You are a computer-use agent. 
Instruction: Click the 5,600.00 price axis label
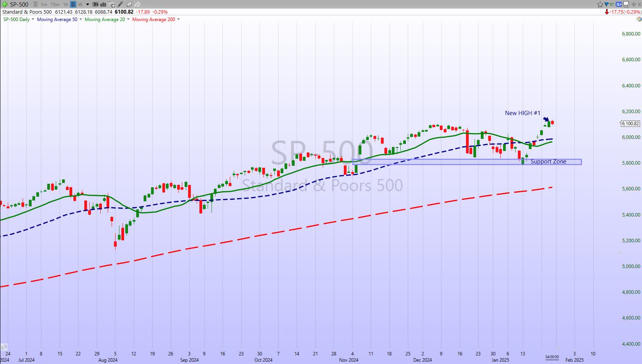[631, 189]
